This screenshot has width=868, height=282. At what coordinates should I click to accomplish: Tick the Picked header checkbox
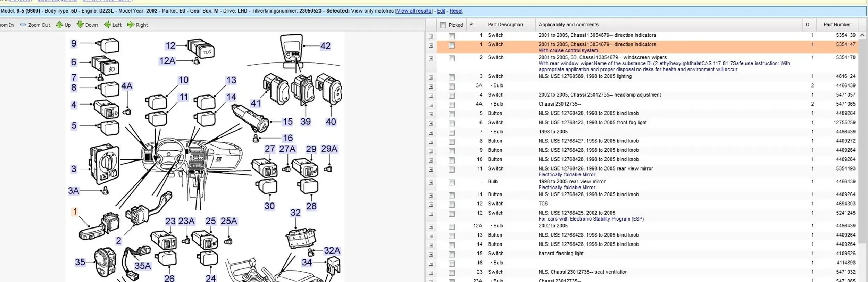pyautogui.click(x=443, y=25)
